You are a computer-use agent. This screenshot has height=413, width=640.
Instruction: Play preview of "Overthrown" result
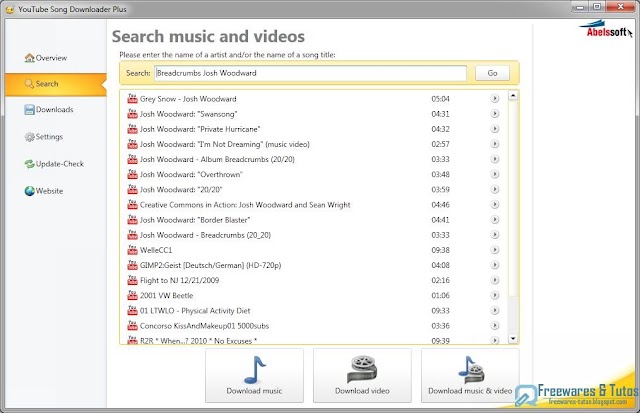[495, 174]
